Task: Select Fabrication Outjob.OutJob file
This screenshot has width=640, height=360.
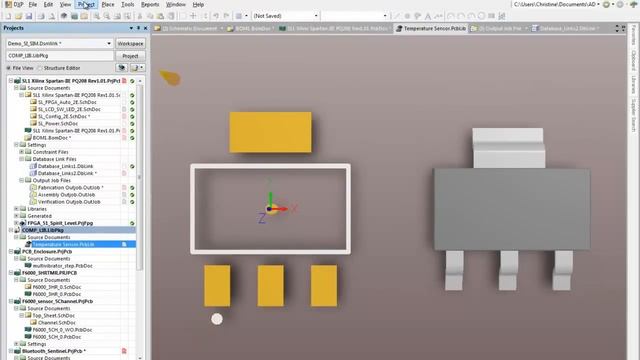Action: (x=70, y=187)
